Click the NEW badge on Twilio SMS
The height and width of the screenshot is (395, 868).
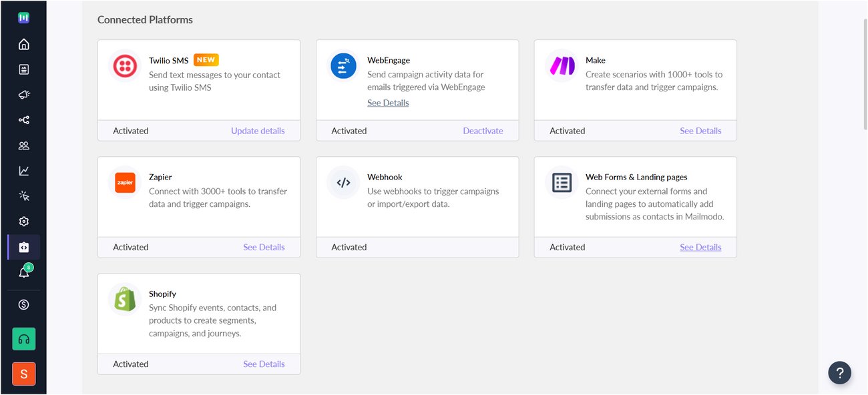point(206,60)
